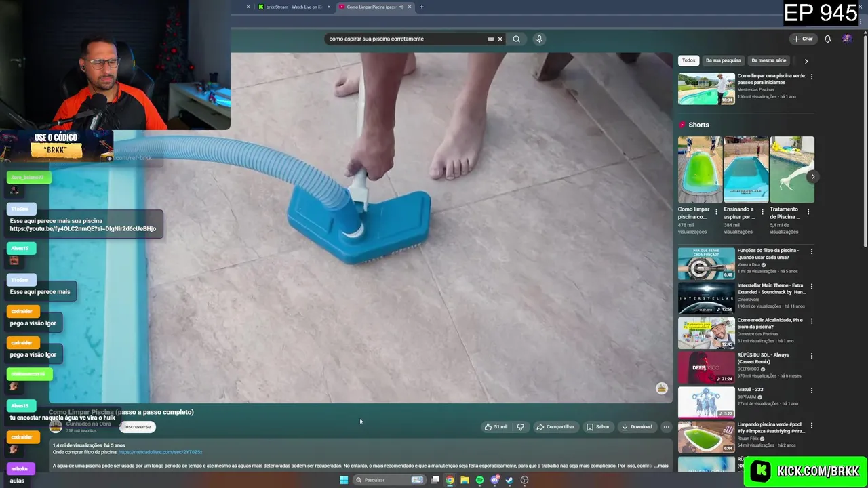Open options for Funções do filtro da piscina

click(x=811, y=251)
